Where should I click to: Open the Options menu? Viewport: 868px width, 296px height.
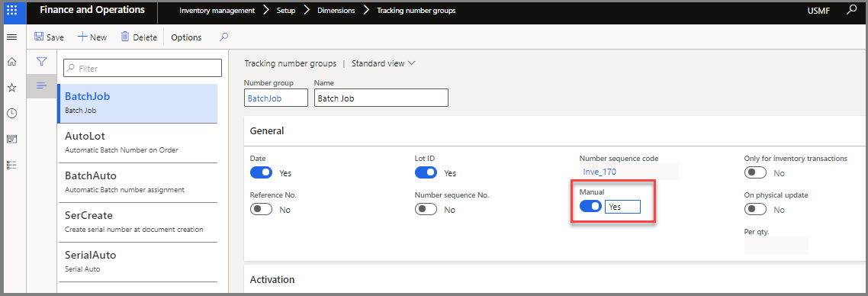tap(186, 37)
